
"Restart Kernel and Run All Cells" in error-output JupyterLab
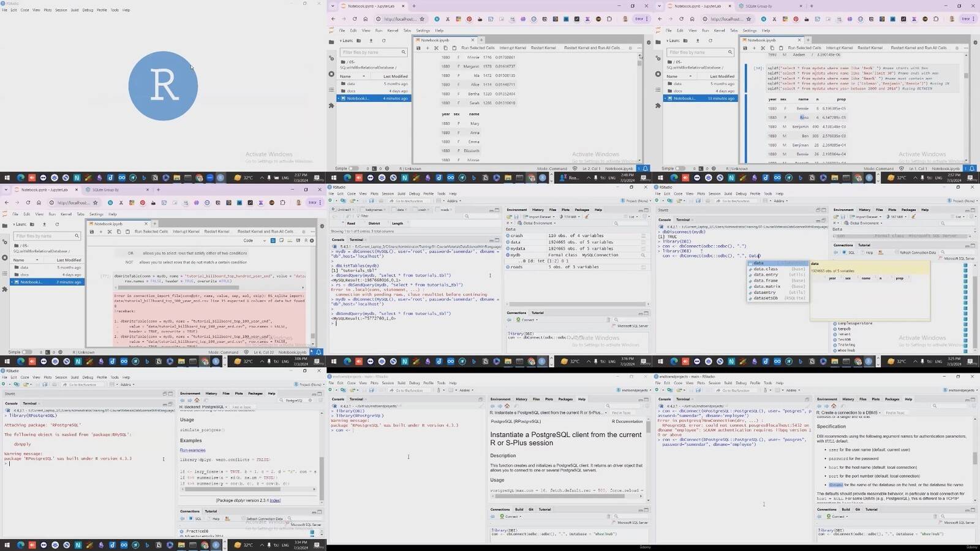click(266, 232)
